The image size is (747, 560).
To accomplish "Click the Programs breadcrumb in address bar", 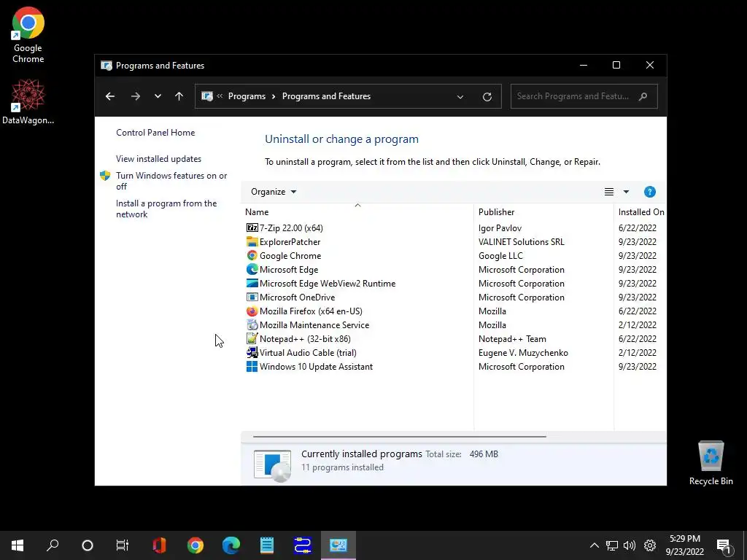I will pos(247,96).
